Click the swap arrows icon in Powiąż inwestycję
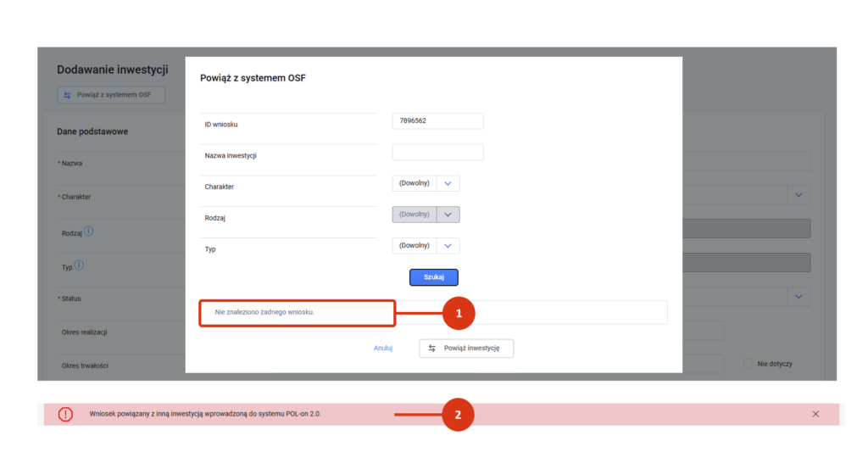 (x=431, y=349)
